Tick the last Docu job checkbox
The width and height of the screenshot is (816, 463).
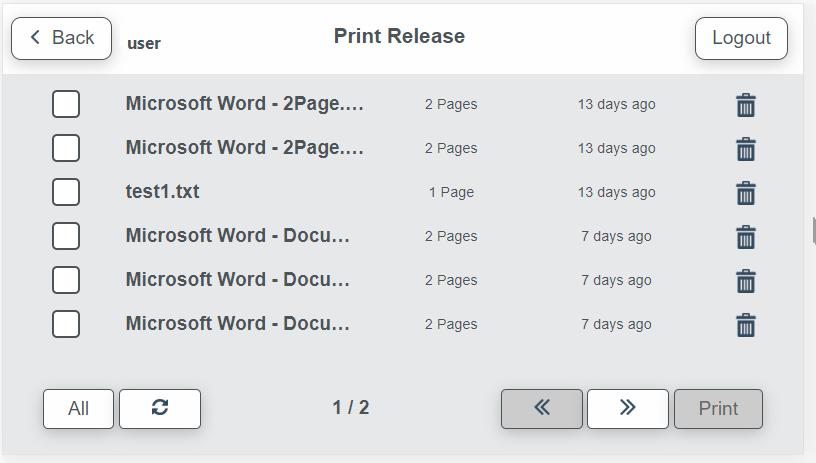66,324
